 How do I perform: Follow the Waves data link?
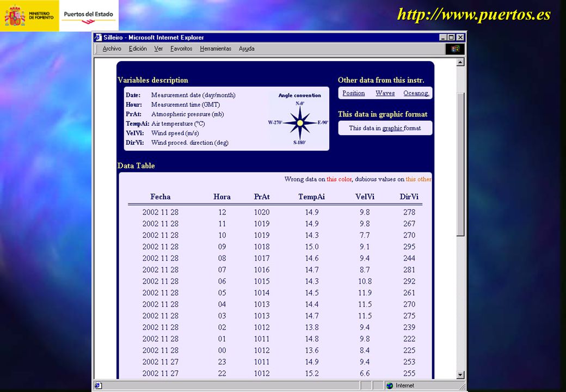(385, 93)
